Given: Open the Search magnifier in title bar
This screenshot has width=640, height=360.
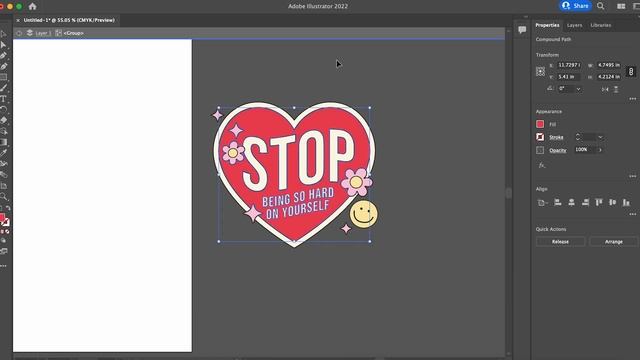Looking at the screenshot, I should 600,6.
